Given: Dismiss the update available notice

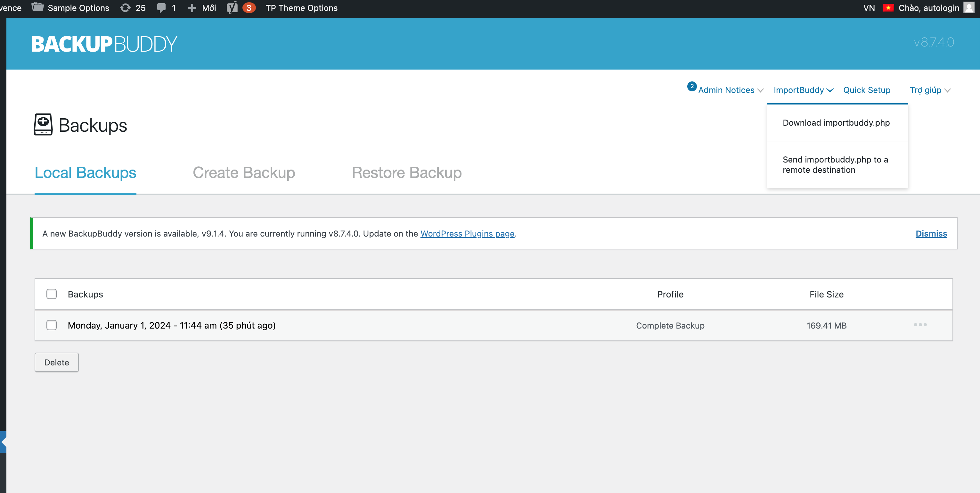Looking at the screenshot, I should coord(931,233).
